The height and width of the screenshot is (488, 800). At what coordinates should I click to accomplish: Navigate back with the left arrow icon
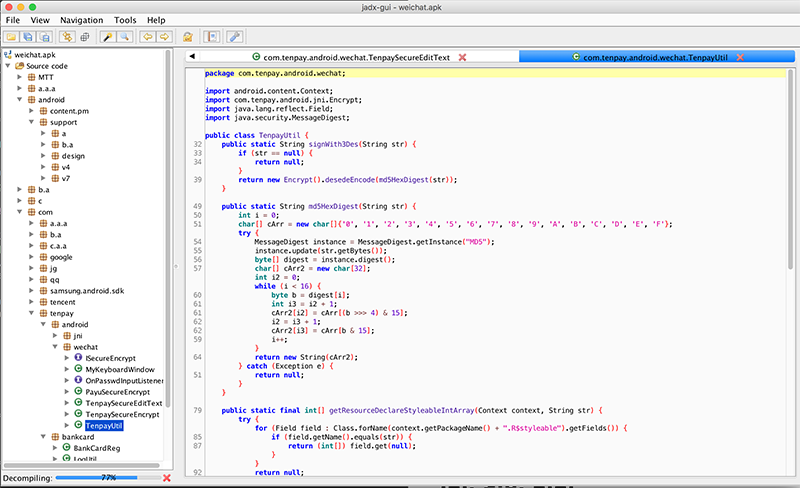coord(147,37)
